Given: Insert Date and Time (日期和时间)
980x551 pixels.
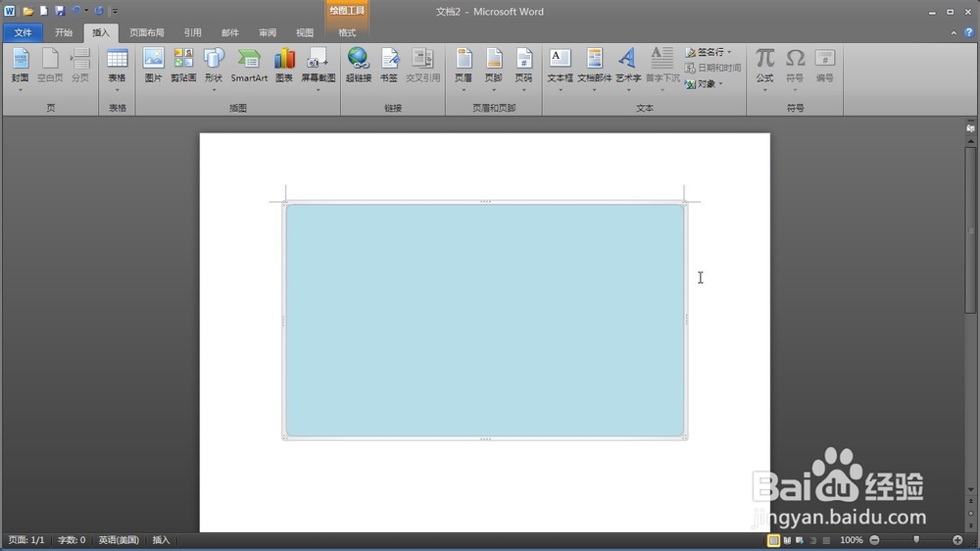Looking at the screenshot, I should (x=713, y=68).
